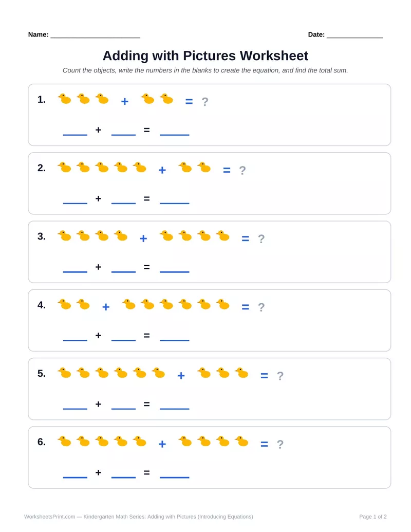This screenshot has height=532, width=411.
Task: Click the second blank in problem 2
Action: tap(123, 203)
